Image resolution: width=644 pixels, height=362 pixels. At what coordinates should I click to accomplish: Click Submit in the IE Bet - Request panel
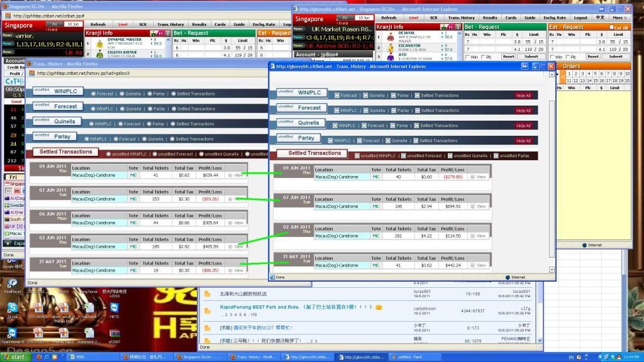pos(531,57)
